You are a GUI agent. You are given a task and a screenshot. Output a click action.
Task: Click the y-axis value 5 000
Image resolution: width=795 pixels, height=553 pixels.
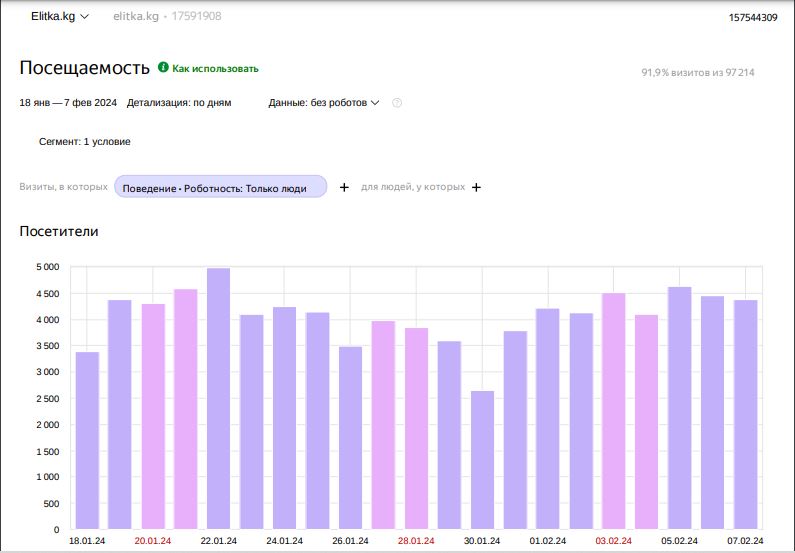tap(48, 267)
